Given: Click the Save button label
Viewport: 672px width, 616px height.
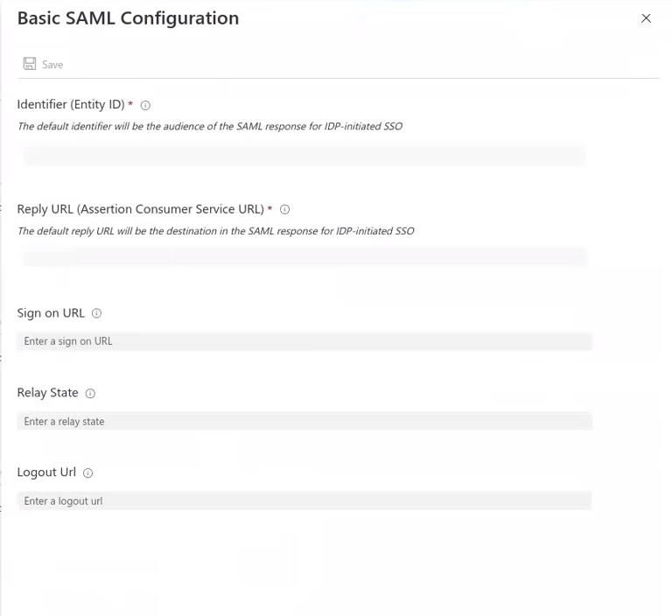Looking at the screenshot, I should 52,65.
